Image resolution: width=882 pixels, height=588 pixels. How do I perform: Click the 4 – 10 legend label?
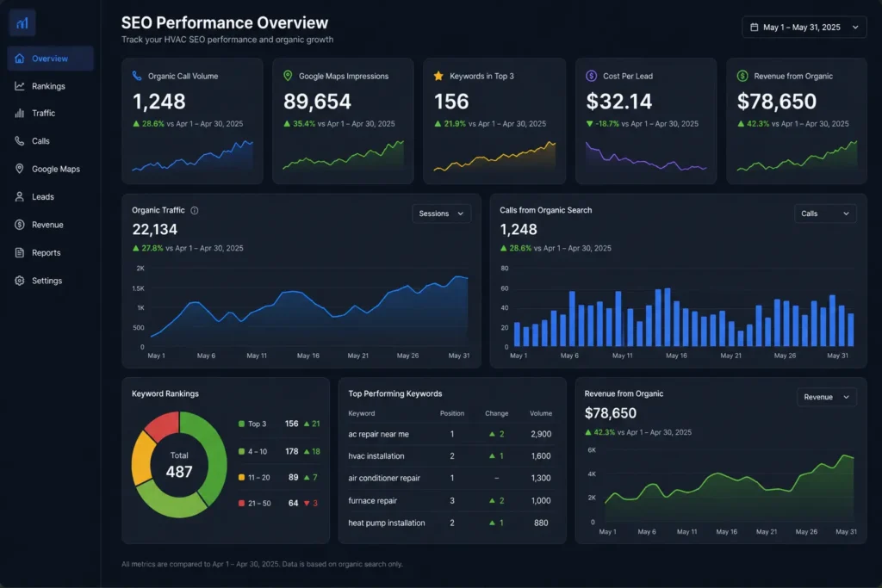point(258,451)
